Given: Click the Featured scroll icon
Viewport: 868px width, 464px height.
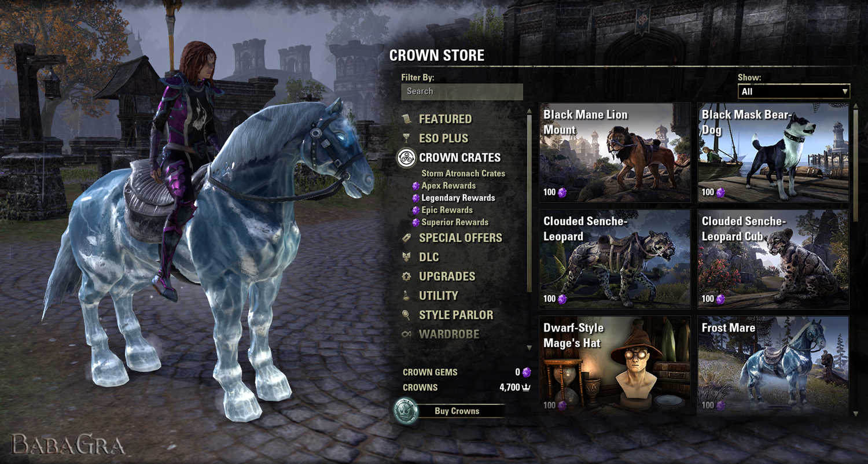Looking at the screenshot, I should click(x=407, y=119).
